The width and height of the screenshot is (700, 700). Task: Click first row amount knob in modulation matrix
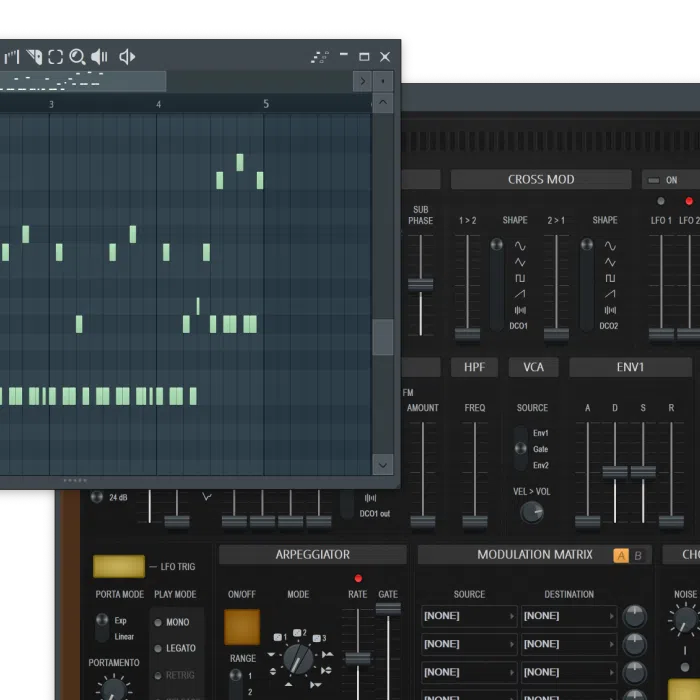coord(634,617)
